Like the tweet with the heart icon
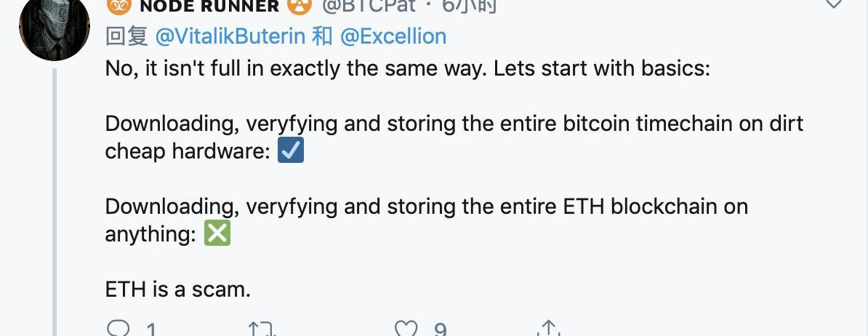This screenshot has width=868, height=336. [x=407, y=329]
